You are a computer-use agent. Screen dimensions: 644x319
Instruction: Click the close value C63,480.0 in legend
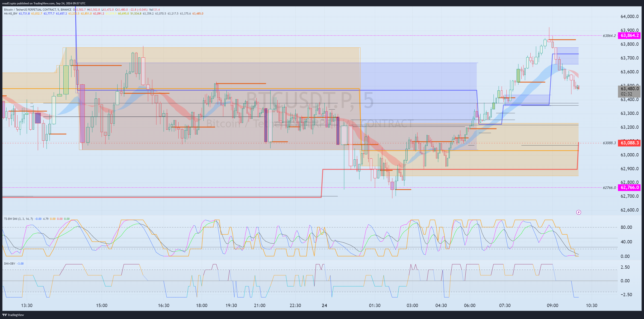(121, 10)
